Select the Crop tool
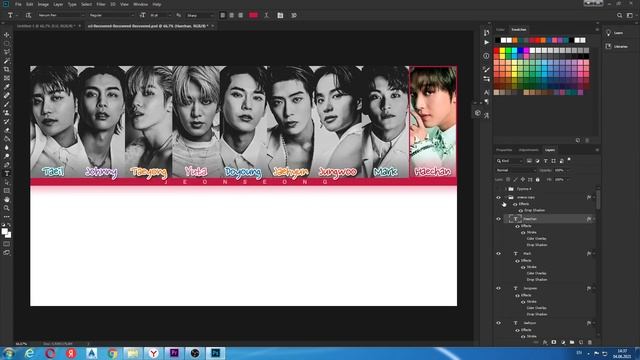Viewport: 640px width, 360px height. (x=7, y=69)
